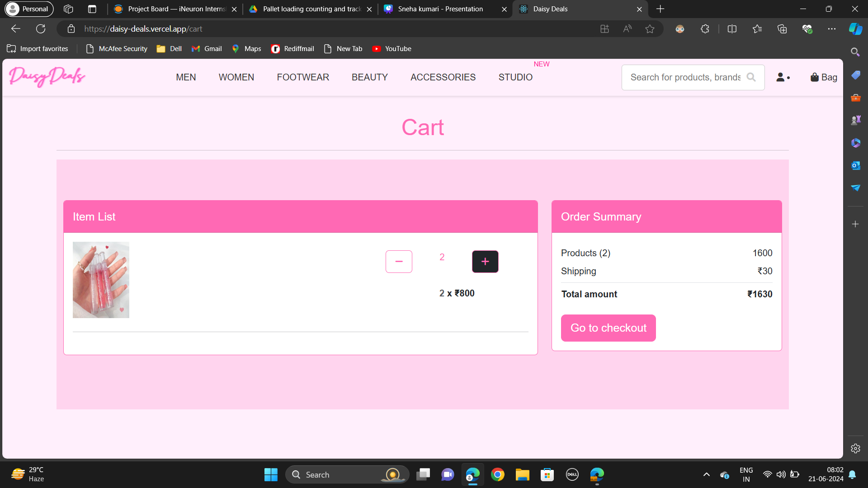Viewport: 868px width, 488px height.
Task: Click the search magnifier icon
Action: coord(751,77)
